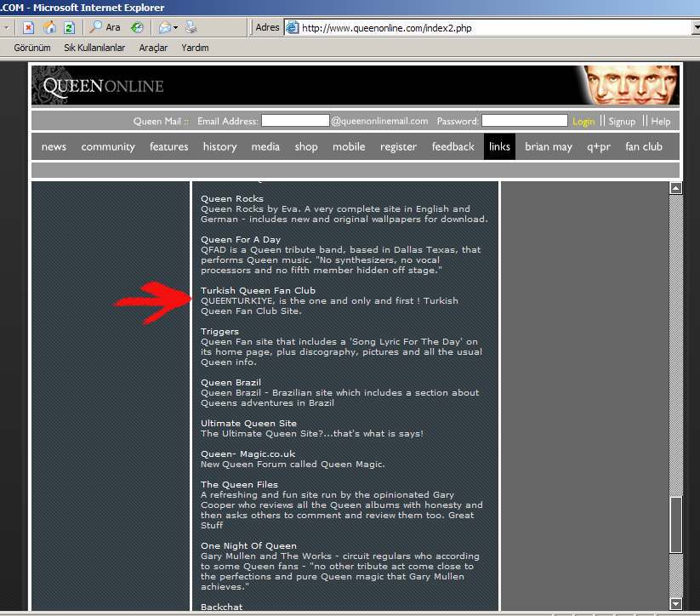Click the Password input field

pos(525,121)
